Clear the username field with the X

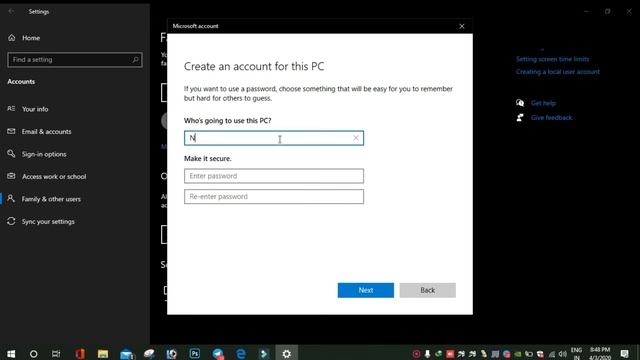click(356, 138)
